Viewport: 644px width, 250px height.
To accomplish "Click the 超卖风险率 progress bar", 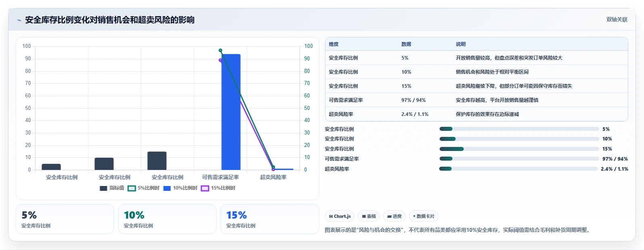I will pos(518,169).
